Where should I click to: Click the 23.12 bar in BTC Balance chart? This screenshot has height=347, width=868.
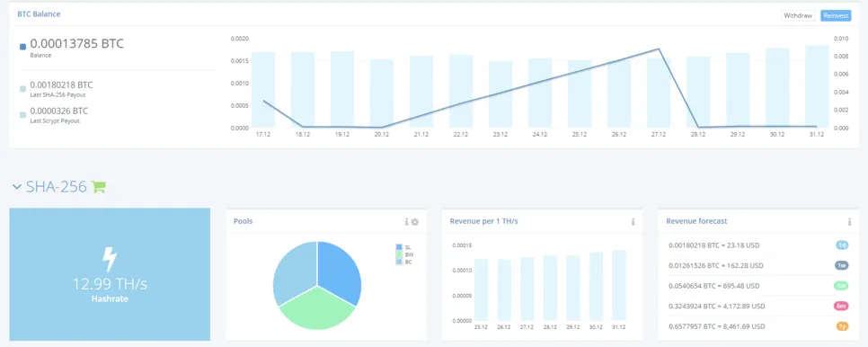[x=500, y=94]
